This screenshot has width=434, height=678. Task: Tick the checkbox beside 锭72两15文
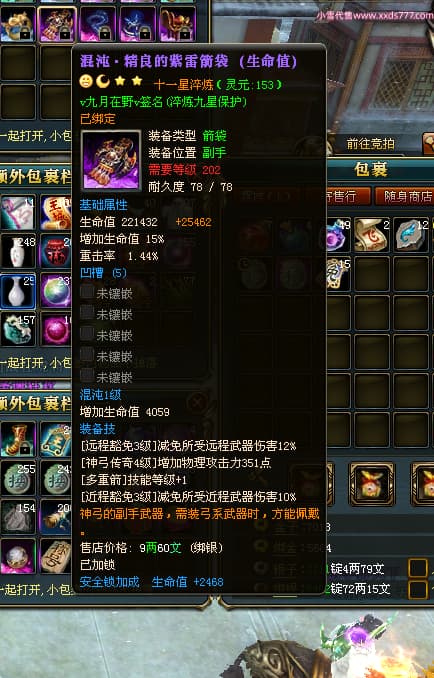click(x=418, y=589)
